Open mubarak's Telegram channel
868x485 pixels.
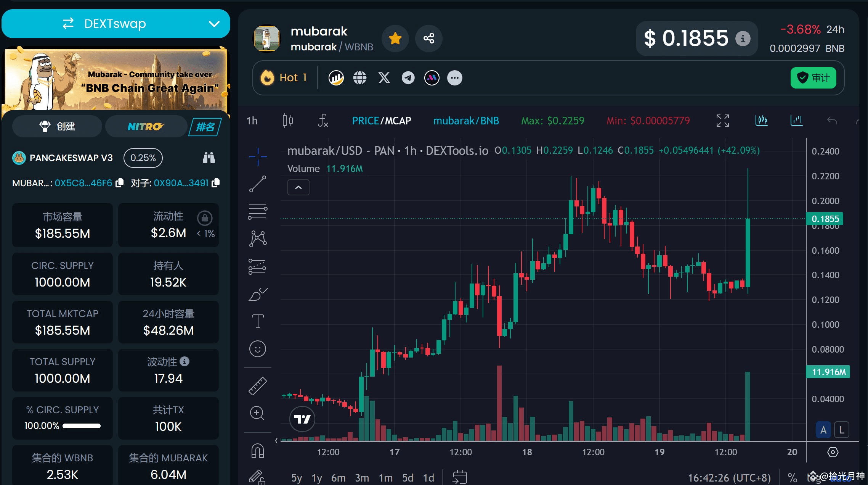click(408, 77)
